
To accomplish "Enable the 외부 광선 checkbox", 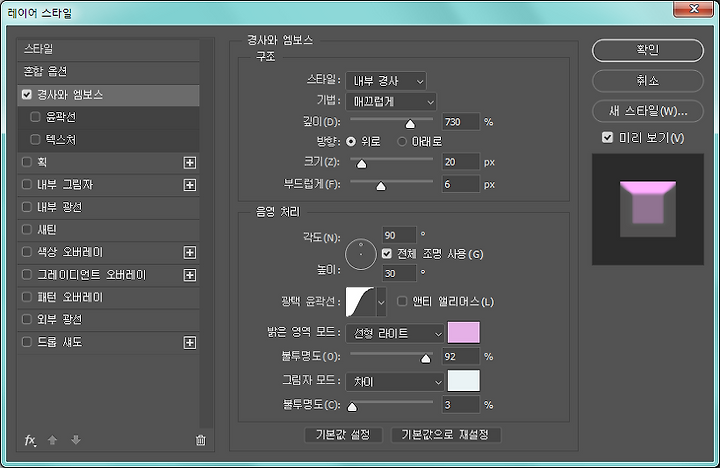I will pyautogui.click(x=27, y=319).
